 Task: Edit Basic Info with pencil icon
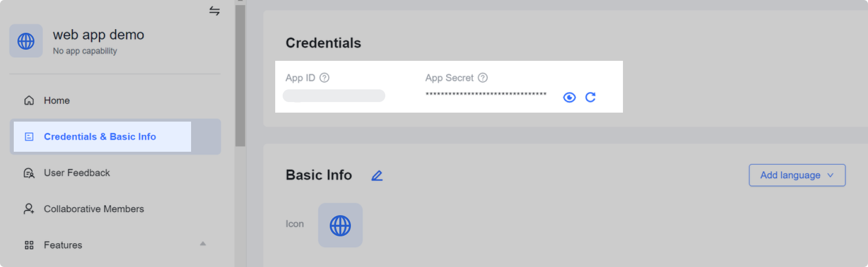click(377, 176)
